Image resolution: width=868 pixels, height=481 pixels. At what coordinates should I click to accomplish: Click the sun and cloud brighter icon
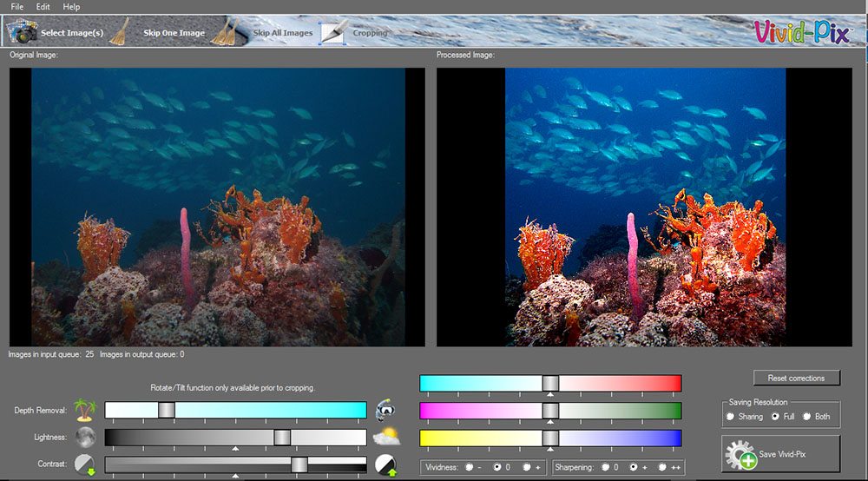click(386, 437)
